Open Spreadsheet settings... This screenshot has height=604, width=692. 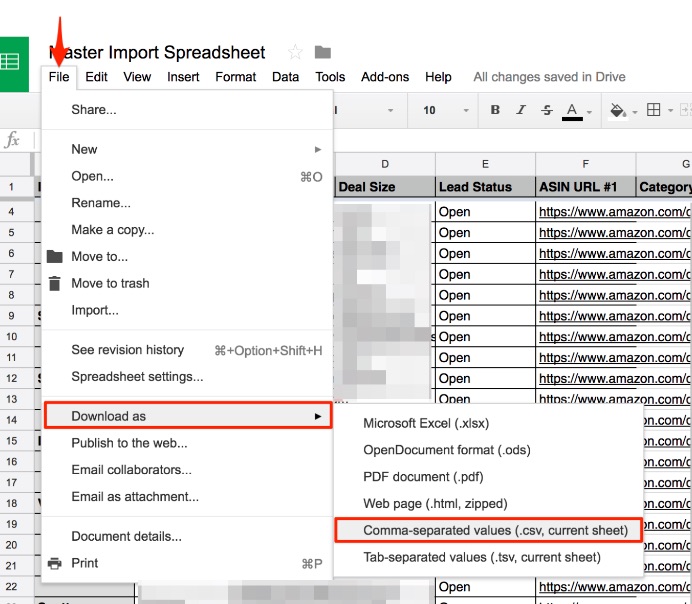[188, 377]
